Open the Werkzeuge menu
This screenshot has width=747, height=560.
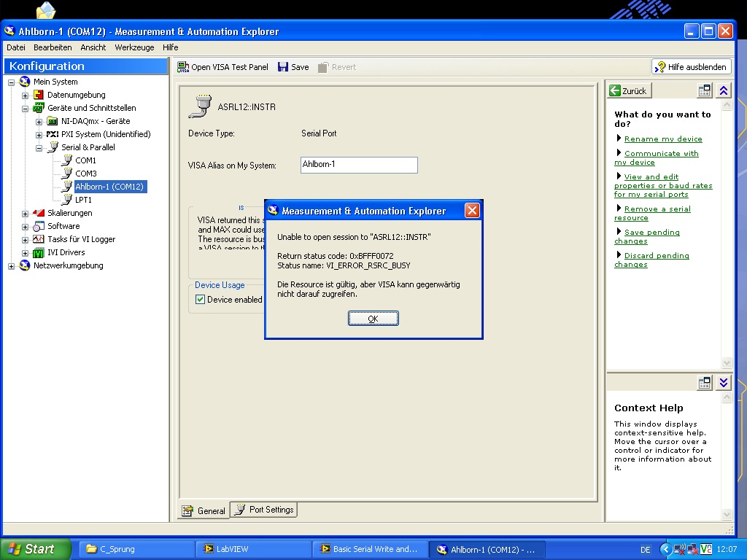click(134, 47)
